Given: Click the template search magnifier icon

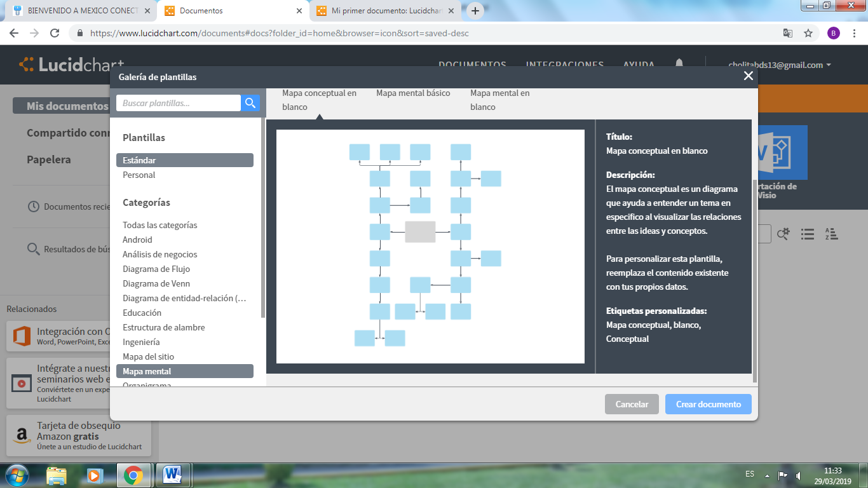Looking at the screenshot, I should click(x=250, y=102).
